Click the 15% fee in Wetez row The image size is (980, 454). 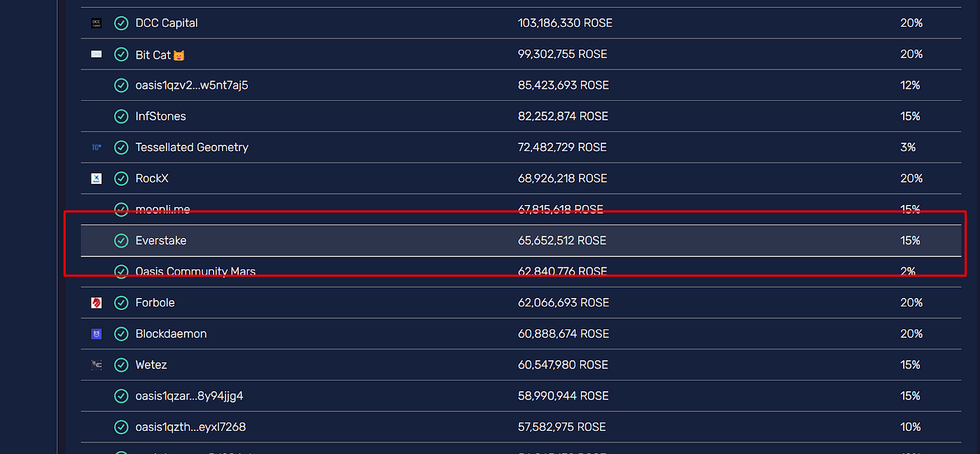click(x=910, y=364)
